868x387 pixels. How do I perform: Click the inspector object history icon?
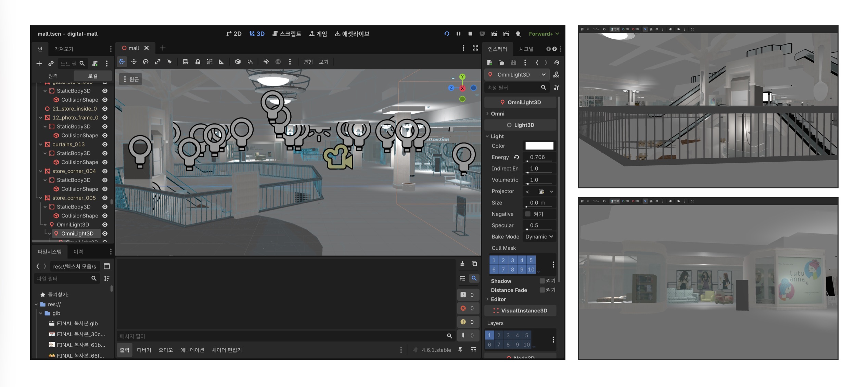(x=557, y=63)
